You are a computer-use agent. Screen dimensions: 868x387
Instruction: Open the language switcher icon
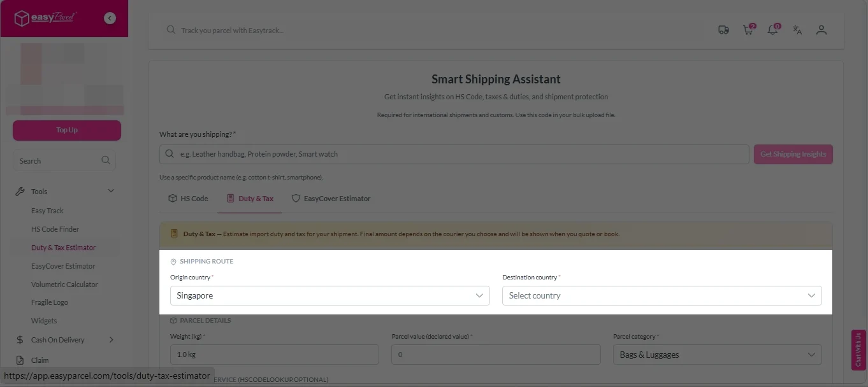tap(797, 30)
